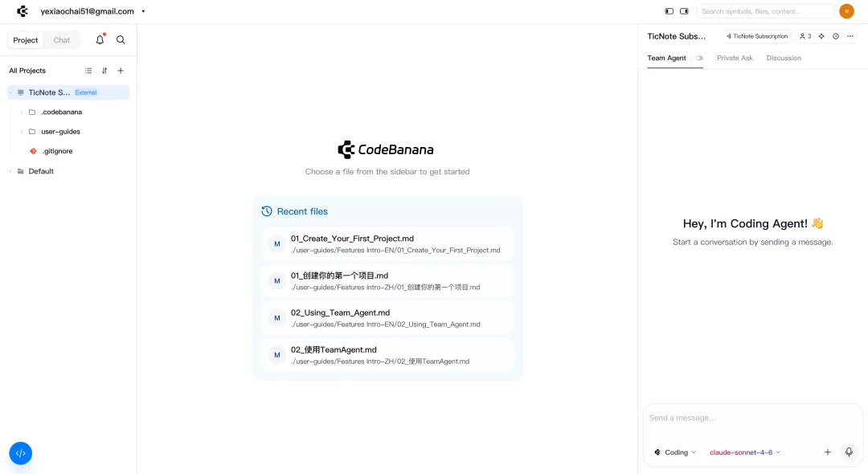Toggle the Team Agent switch
868x474 pixels.
click(699, 58)
